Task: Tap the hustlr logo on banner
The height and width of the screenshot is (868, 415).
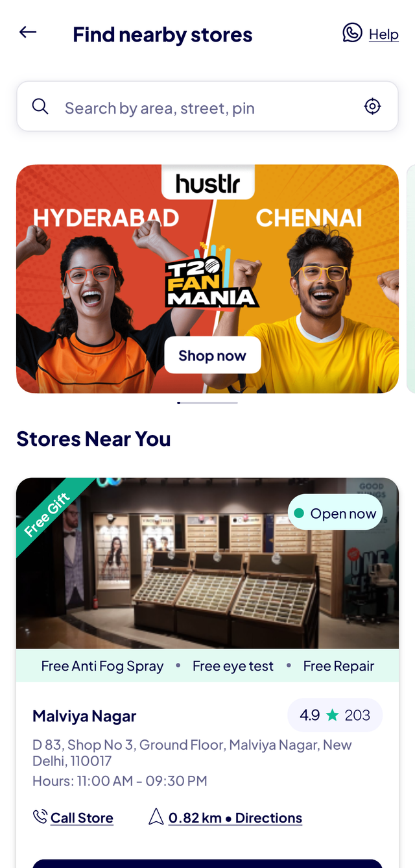Action: [207, 183]
